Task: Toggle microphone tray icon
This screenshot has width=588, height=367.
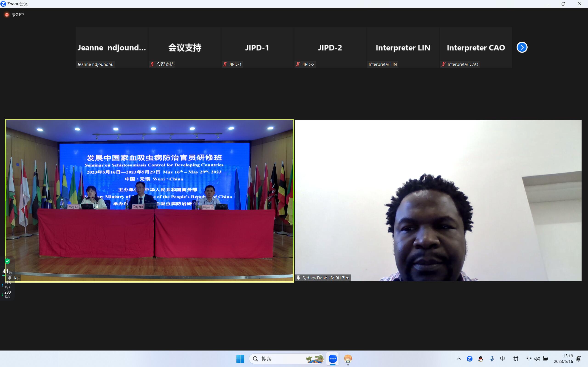Action: [492, 359]
